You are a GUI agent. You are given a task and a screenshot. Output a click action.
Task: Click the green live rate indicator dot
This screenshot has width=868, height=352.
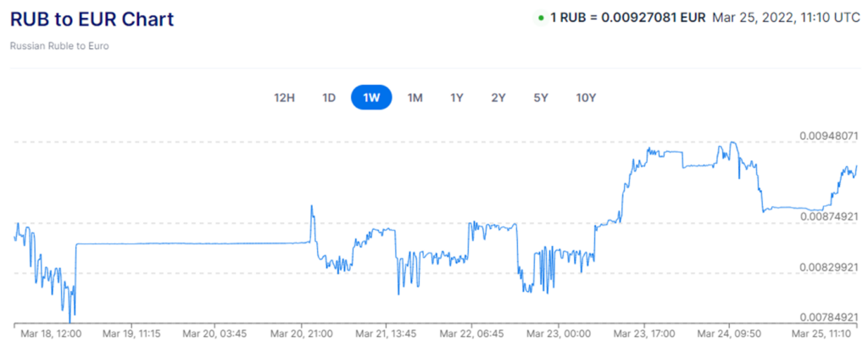pyautogui.click(x=540, y=18)
